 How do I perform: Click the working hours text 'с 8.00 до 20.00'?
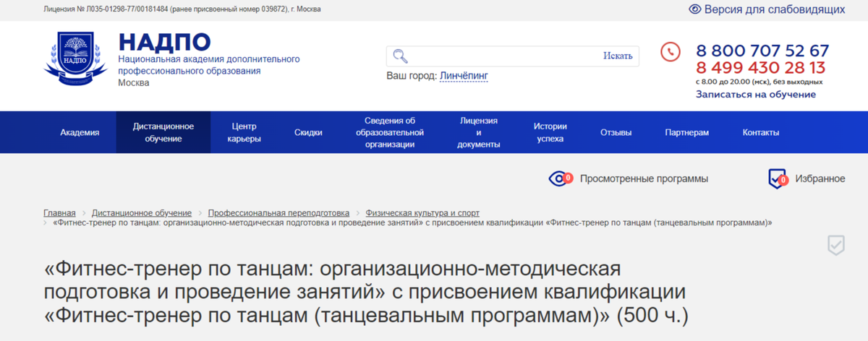coord(759,82)
